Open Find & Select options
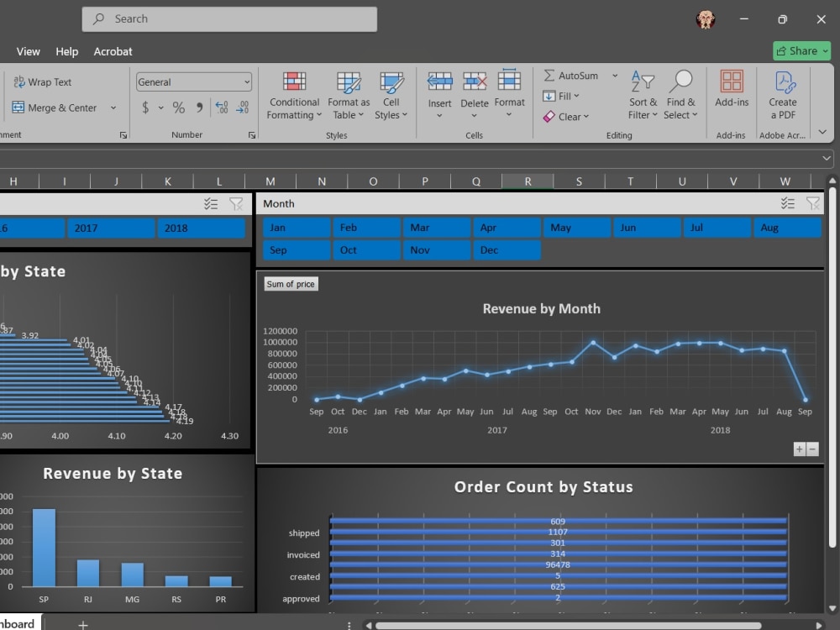 click(680, 96)
